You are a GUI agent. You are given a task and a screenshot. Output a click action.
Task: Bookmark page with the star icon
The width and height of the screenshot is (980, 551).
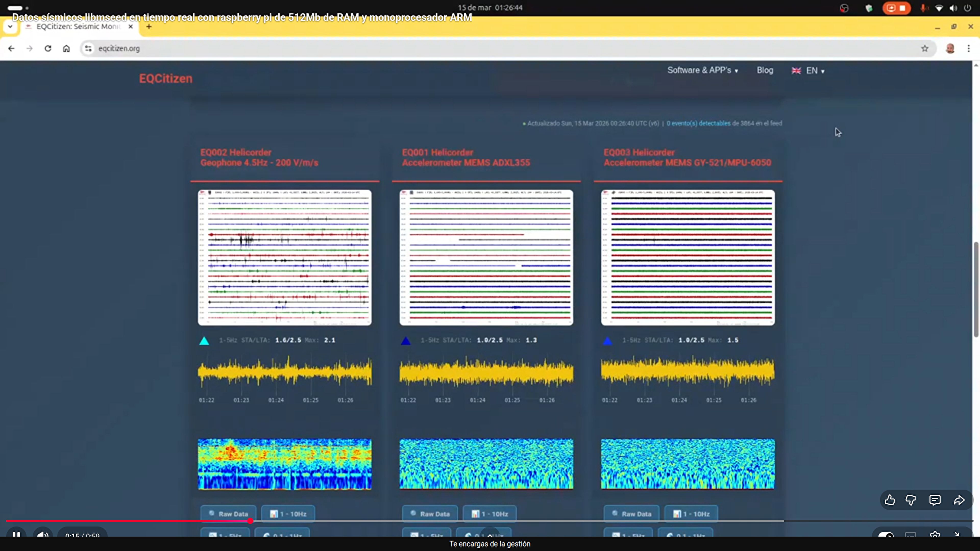925,48
